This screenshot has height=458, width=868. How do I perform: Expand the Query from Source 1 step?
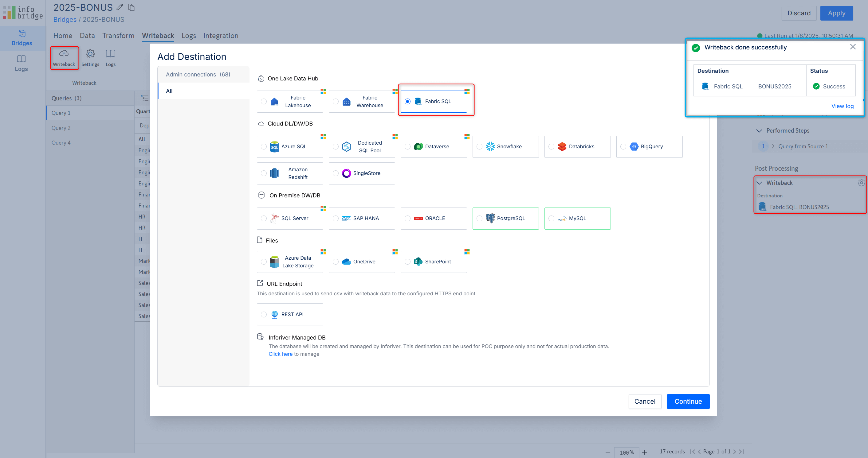tap(773, 146)
